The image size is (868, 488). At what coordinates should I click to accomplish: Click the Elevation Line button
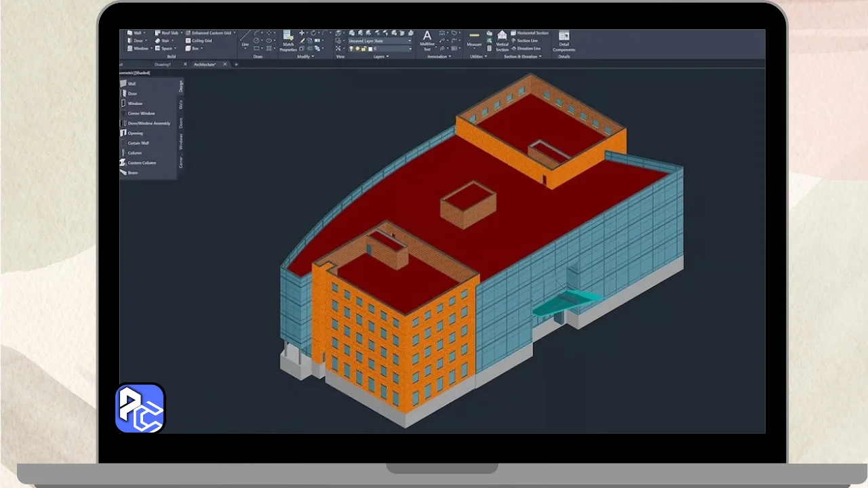click(x=528, y=49)
